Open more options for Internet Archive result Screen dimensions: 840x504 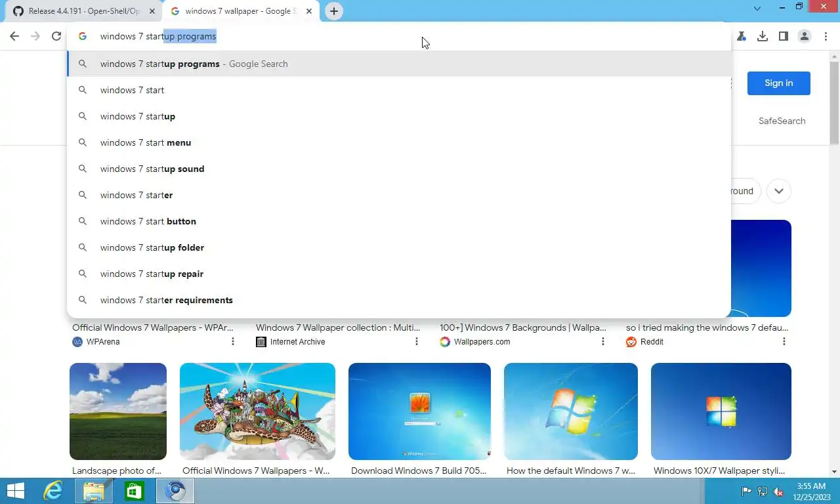click(x=417, y=341)
